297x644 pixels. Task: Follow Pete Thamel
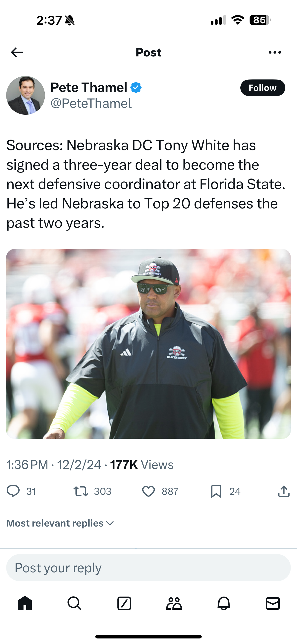coord(262,88)
